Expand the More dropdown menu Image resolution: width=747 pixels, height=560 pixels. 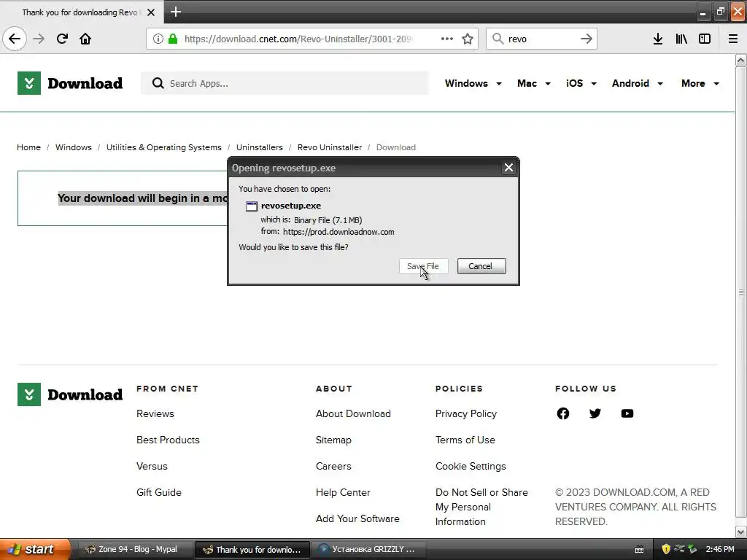(700, 83)
